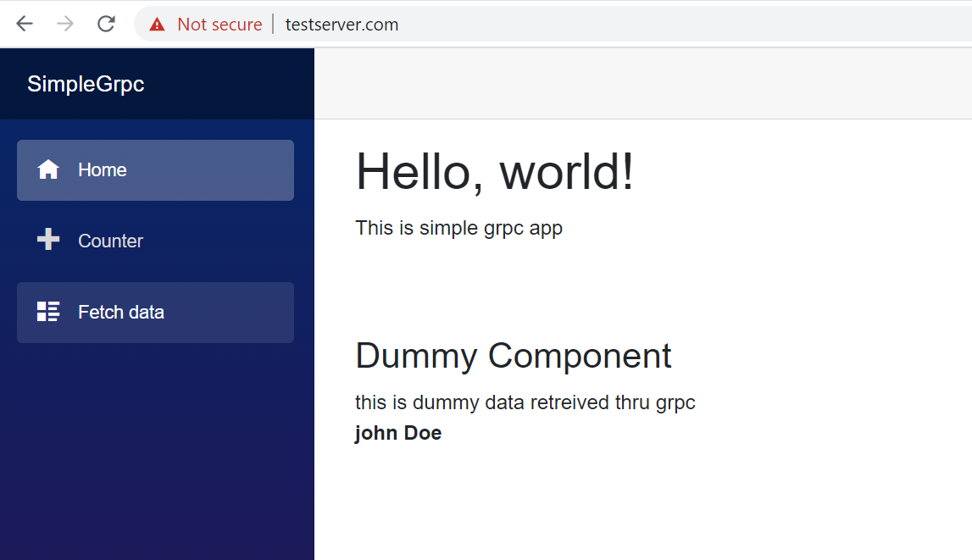Click the highlighted Home sidebar card
The image size is (972, 560).
pyautogui.click(x=155, y=169)
